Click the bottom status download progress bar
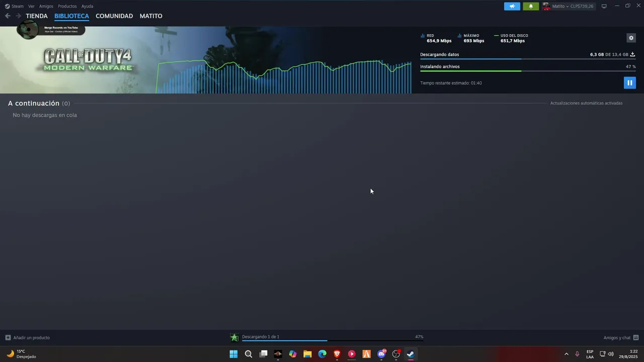This screenshot has width=644, height=362. point(333,341)
